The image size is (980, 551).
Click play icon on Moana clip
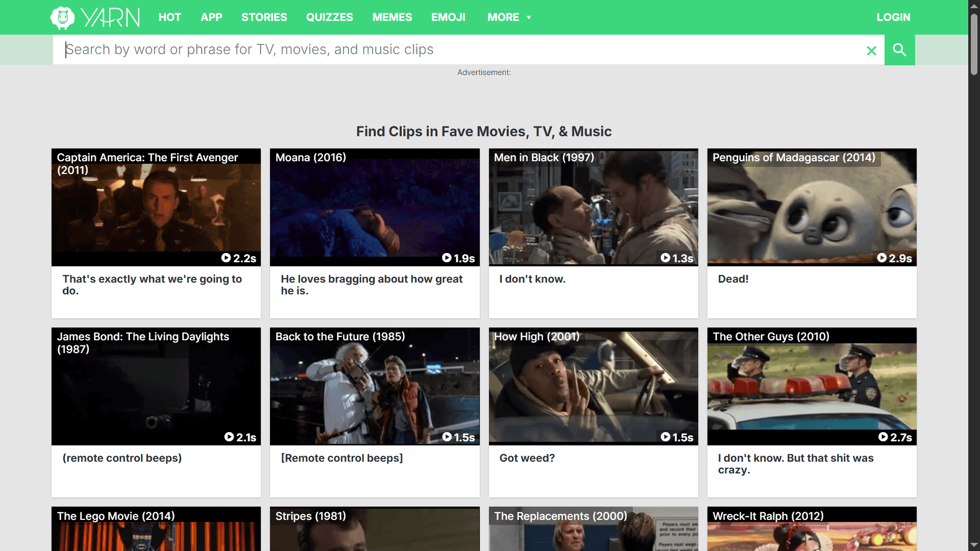[447, 258]
